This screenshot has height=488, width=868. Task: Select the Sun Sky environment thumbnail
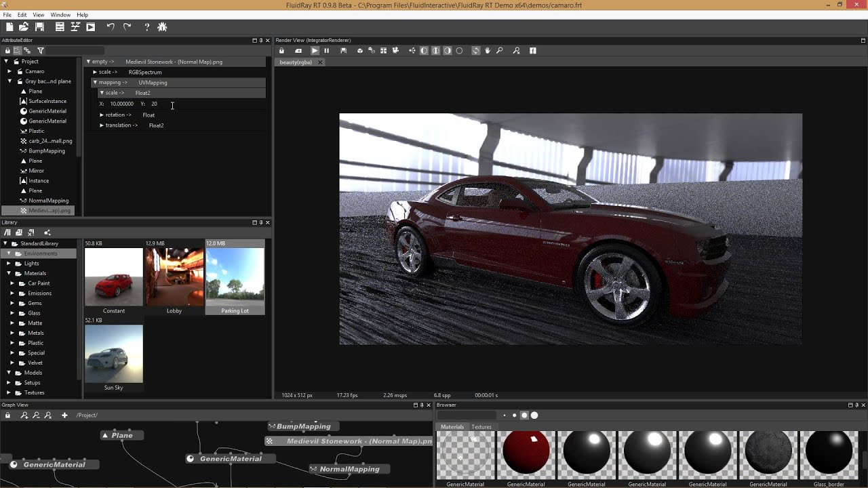(114, 353)
